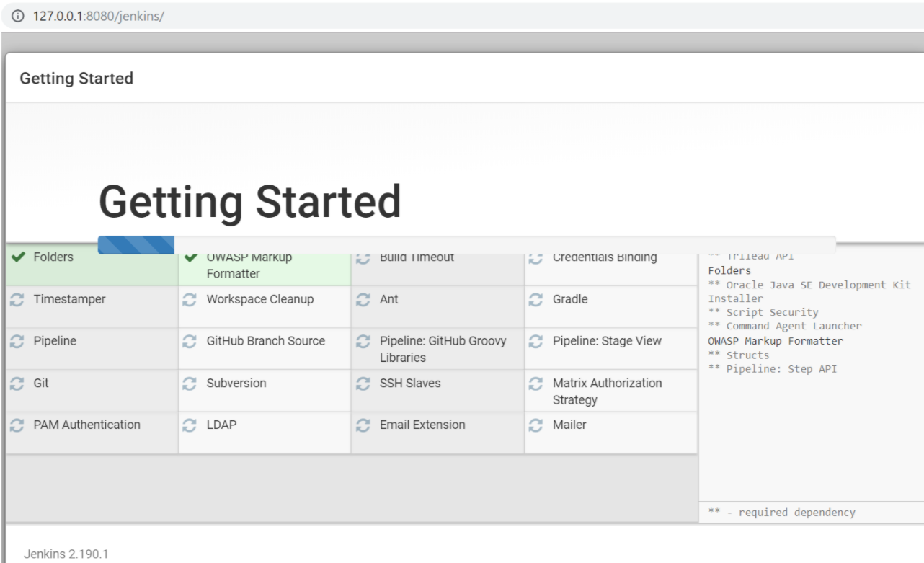Select the LDAP plugin label
Screen dimensions: 924x563
coord(221,425)
